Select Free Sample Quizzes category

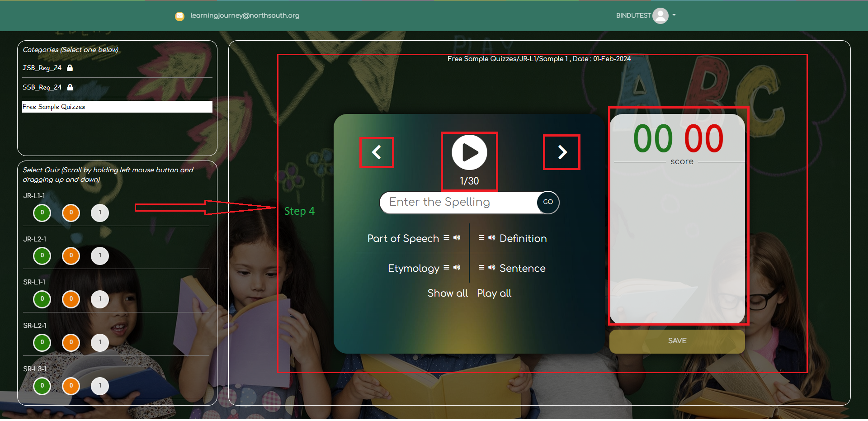click(x=117, y=107)
